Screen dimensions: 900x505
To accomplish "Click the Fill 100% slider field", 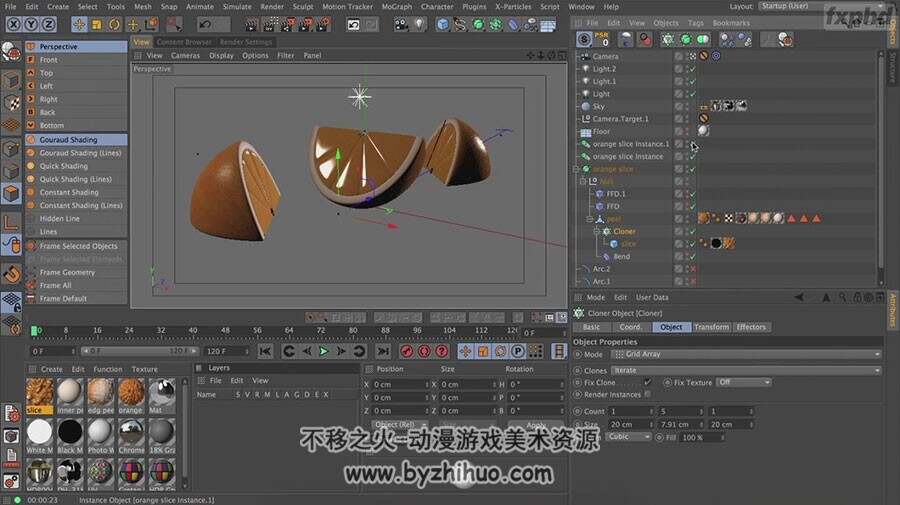I will click(x=701, y=437).
